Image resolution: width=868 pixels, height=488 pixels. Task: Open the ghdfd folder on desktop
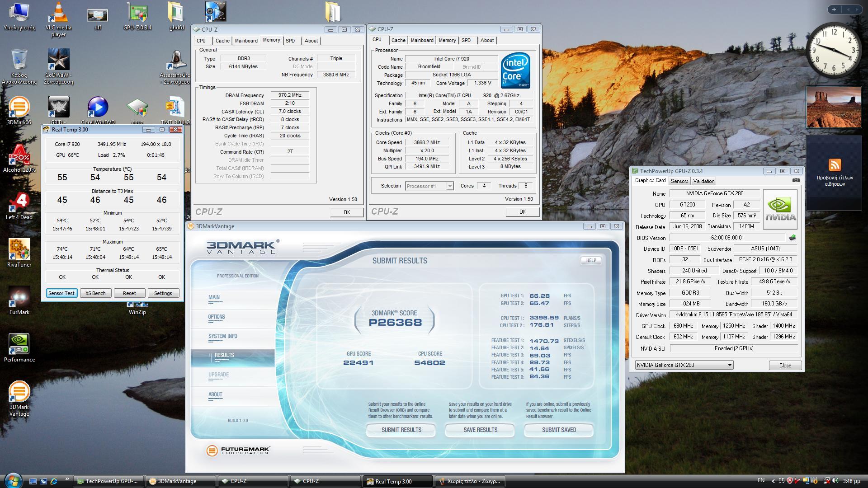point(176,16)
